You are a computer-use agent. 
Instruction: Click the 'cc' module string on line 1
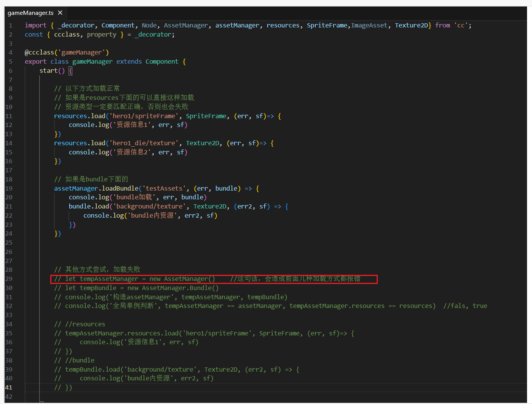pos(461,25)
